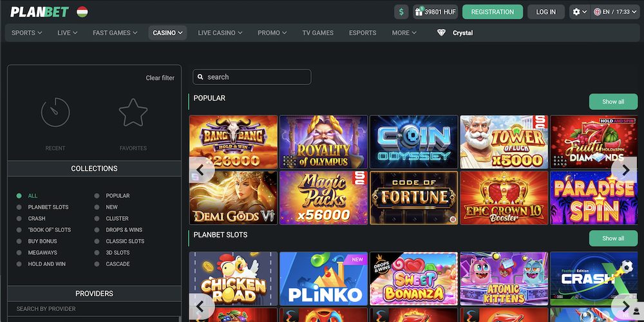Select the Popular collection filter
This screenshot has width=644, height=322.
[x=117, y=196]
